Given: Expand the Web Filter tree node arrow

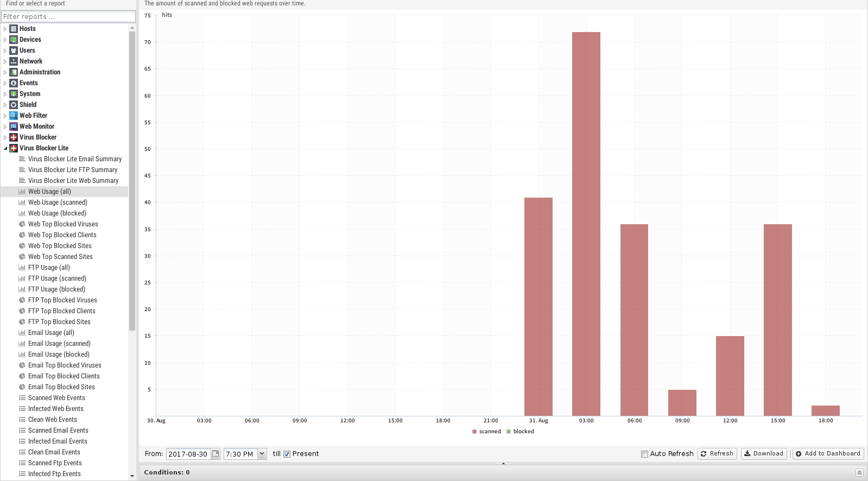Looking at the screenshot, I should tap(5, 116).
